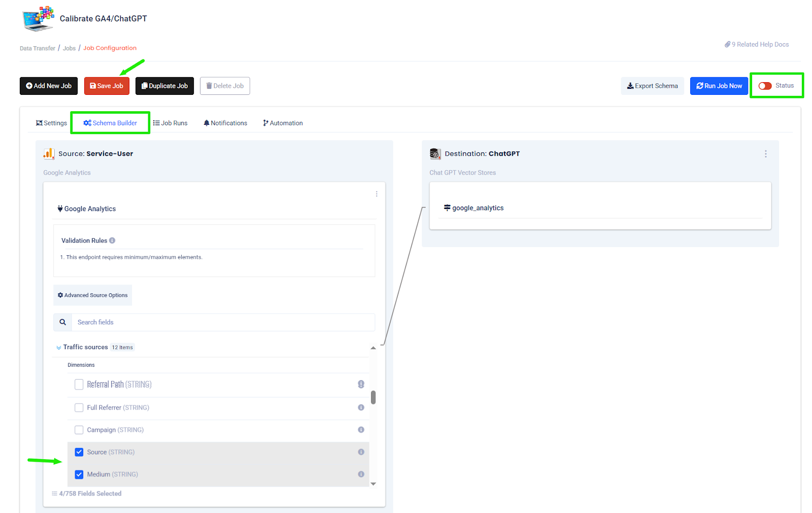Image resolution: width=812 pixels, height=513 pixels.
Task: Click the Duplicate Job button
Action: (x=164, y=86)
